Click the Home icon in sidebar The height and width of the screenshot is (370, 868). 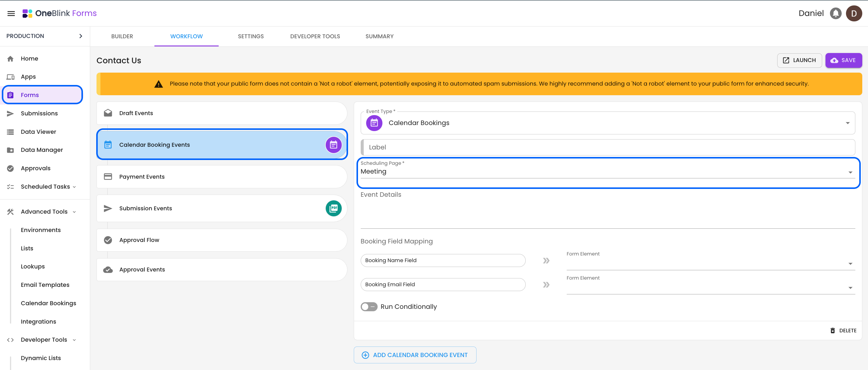point(11,58)
